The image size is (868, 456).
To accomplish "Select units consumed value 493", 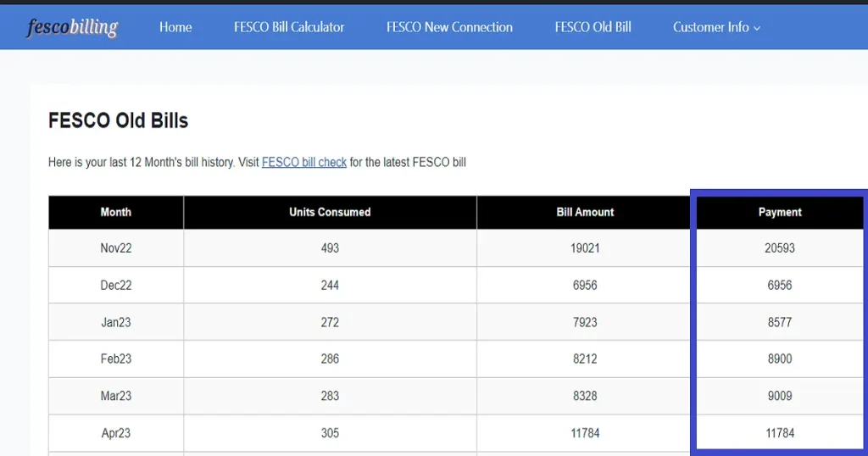I will [x=330, y=248].
